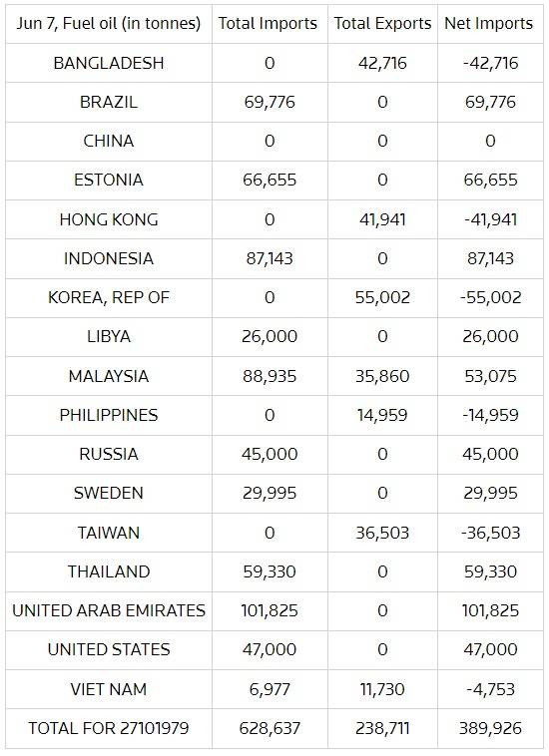Click the Net Imports column header
Viewport: 549px width, 756px height.
(489, 23)
